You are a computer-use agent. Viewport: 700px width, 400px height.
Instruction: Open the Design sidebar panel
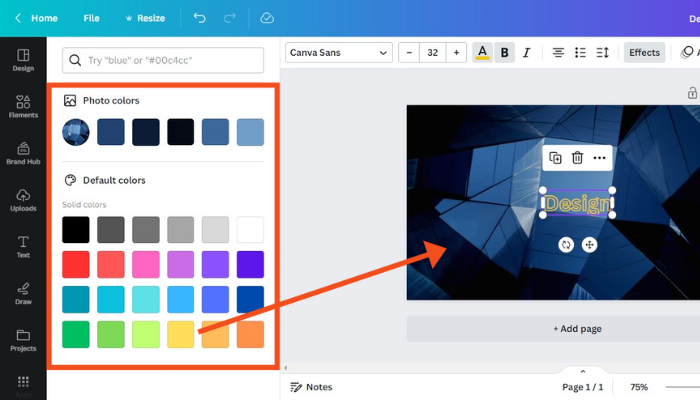(23, 60)
